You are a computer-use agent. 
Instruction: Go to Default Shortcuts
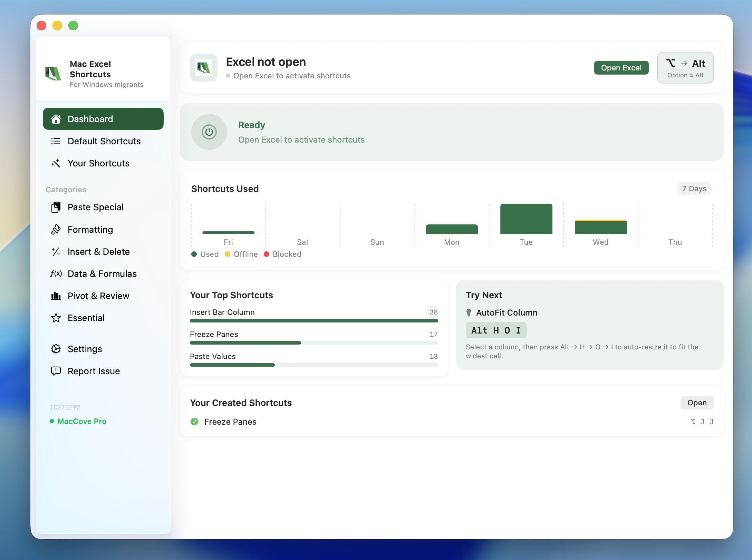coord(103,141)
